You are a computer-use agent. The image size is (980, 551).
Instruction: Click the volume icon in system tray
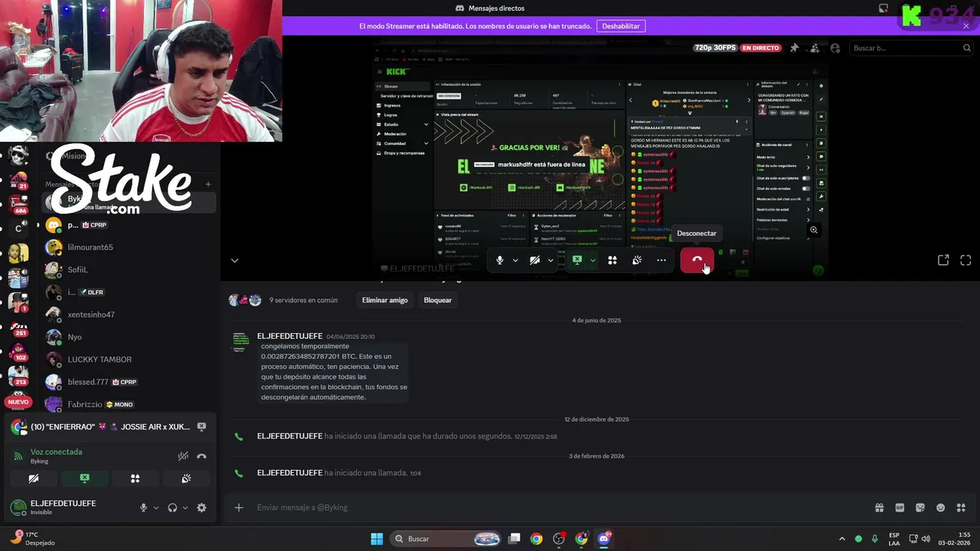point(926,539)
